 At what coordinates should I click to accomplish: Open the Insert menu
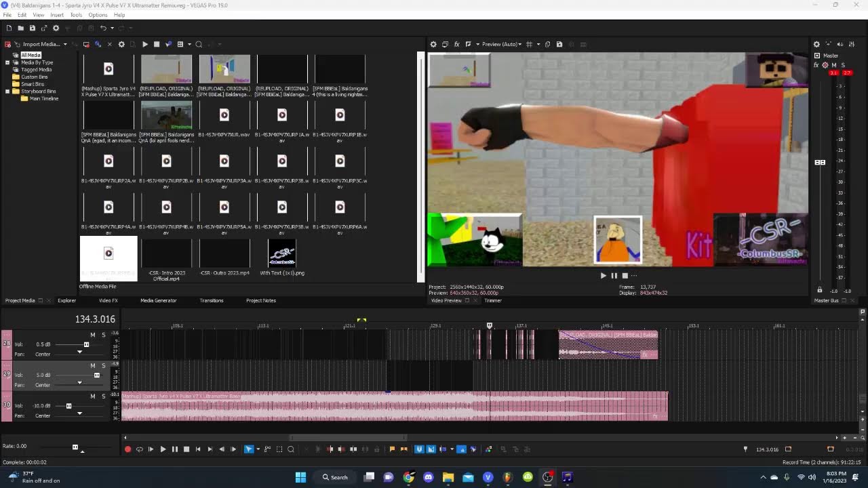pos(57,15)
